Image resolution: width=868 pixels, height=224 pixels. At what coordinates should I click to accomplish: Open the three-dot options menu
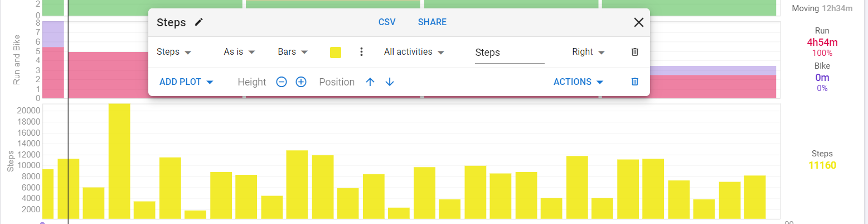(361, 52)
